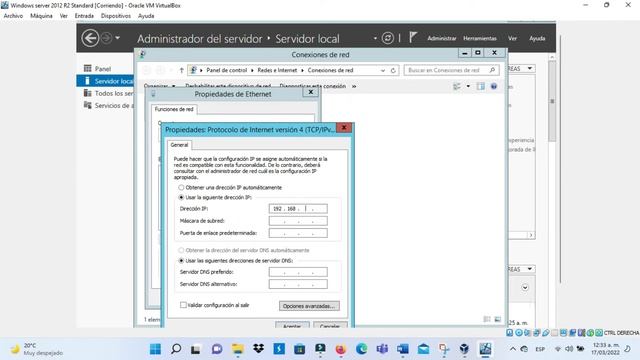Click Redes e Internet breadcrumb

coord(277,70)
